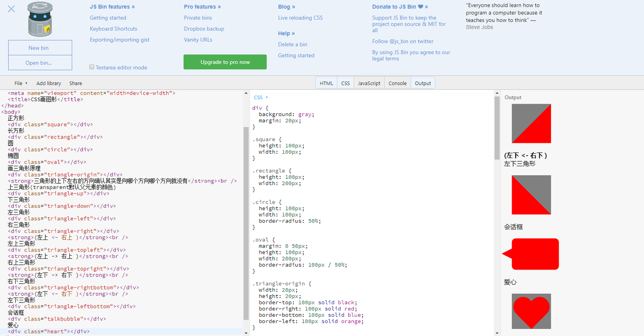Enable Textarea editor mode checkbox
Viewport: 644px width, 336px height.
click(92, 67)
